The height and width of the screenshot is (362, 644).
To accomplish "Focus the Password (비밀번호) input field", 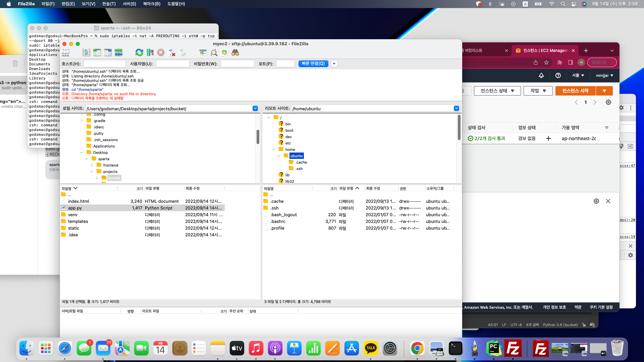I will pyautogui.click(x=237, y=64).
